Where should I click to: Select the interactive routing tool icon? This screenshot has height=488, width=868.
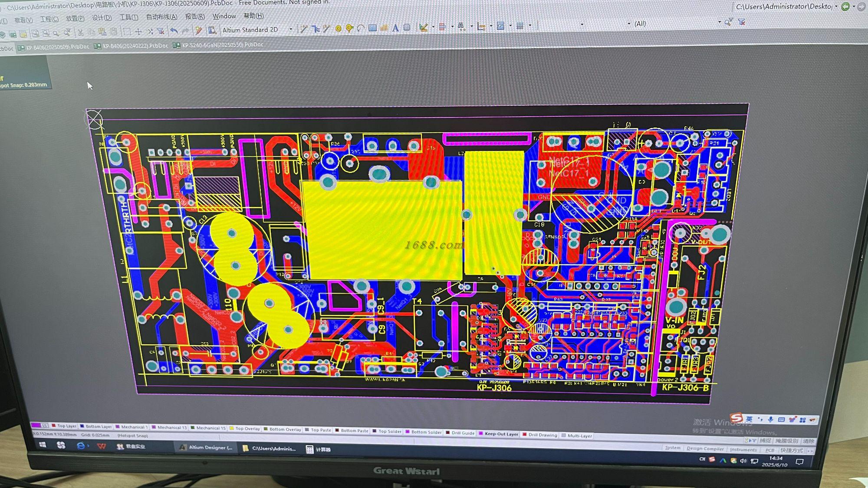pyautogui.click(x=304, y=29)
